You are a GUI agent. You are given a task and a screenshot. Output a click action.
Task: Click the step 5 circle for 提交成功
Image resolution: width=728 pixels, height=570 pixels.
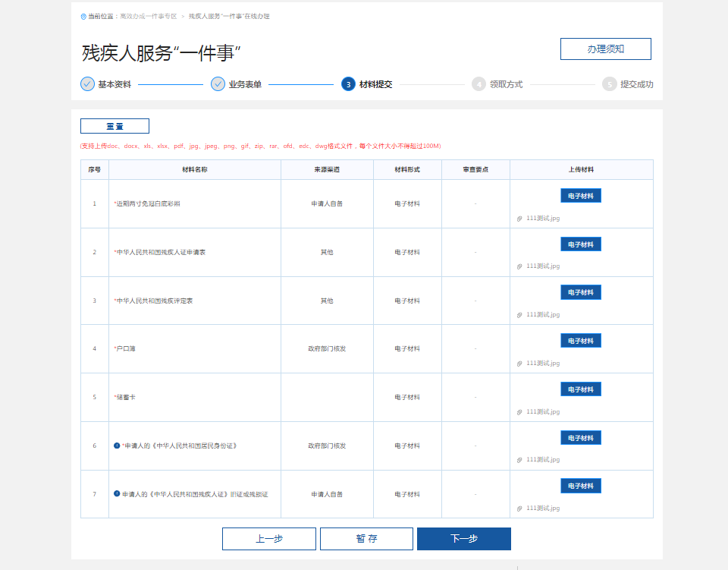pyautogui.click(x=610, y=84)
